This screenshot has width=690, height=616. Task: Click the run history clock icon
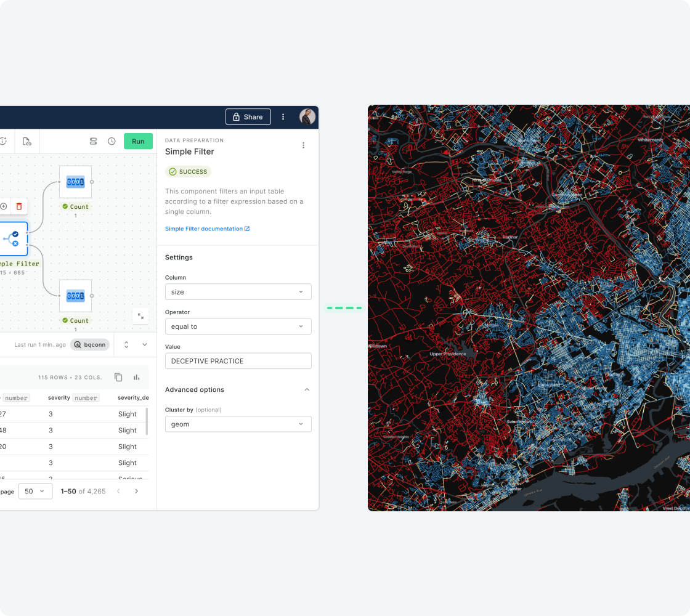pyautogui.click(x=112, y=141)
